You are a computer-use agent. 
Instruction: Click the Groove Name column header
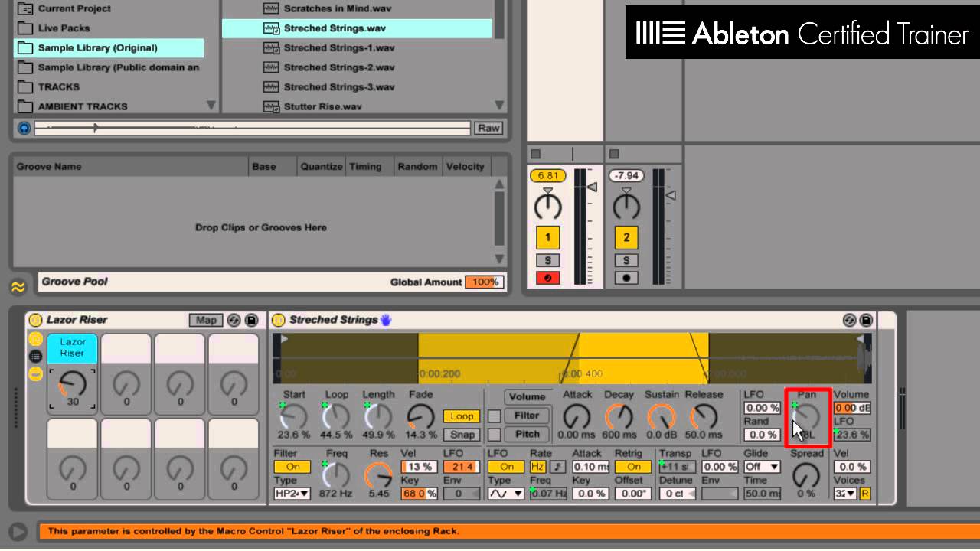(49, 166)
